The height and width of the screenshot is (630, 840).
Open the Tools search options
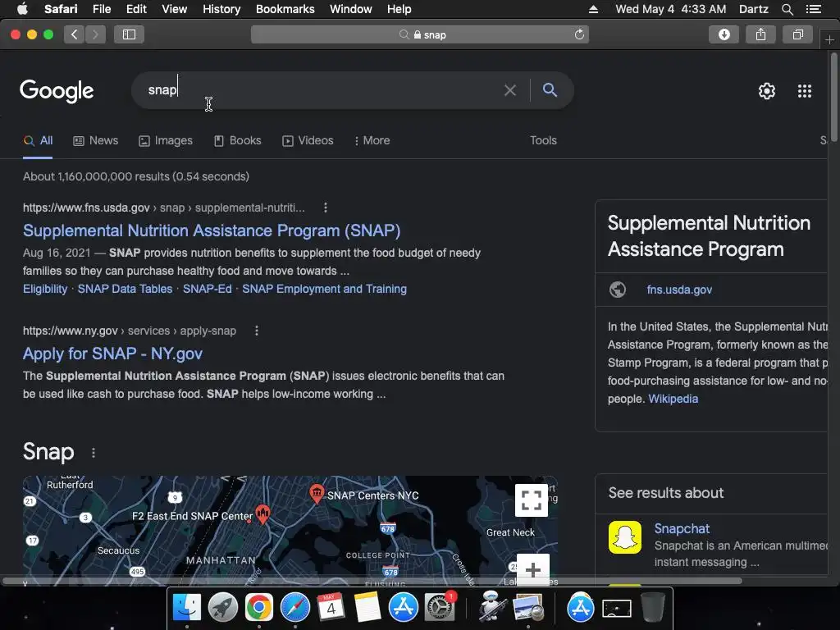(543, 140)
